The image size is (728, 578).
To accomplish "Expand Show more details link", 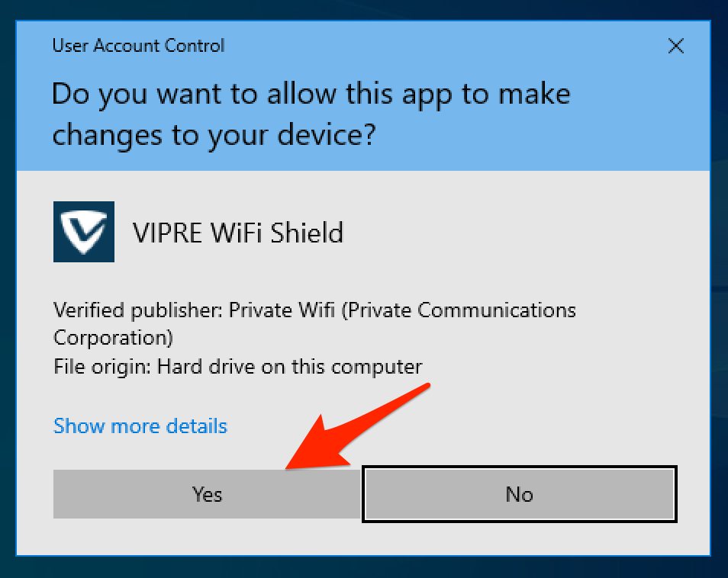I will point(140,425).
